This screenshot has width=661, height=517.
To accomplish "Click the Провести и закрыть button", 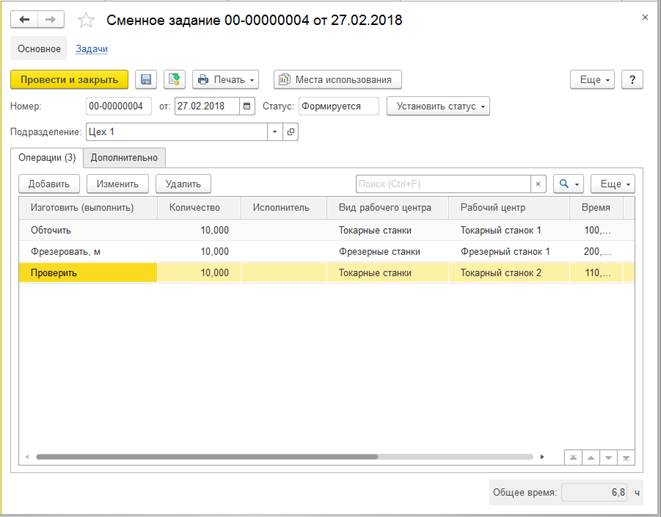I will click(x=69, y=79).
